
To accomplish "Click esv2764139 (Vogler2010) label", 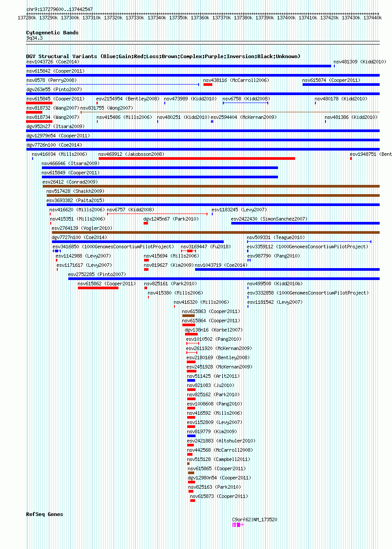I will click(82, 228).
